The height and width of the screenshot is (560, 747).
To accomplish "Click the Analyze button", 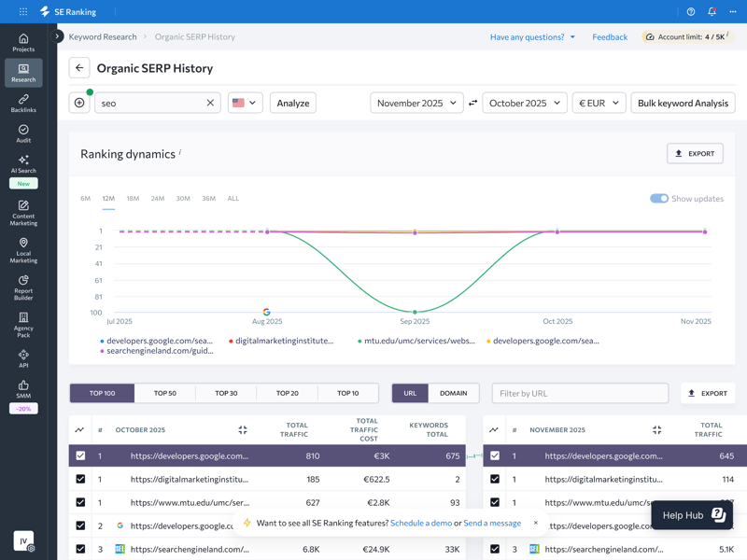I will (x=292, y=103).
